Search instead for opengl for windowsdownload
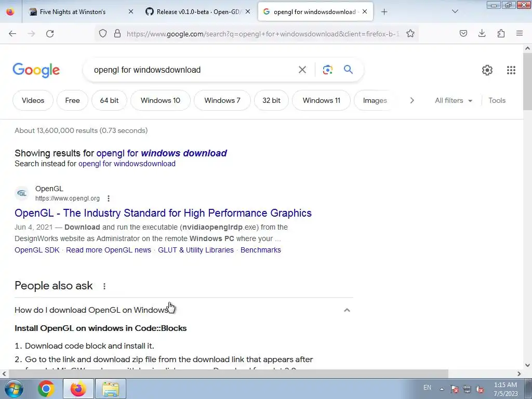 [x=127, y=164]
